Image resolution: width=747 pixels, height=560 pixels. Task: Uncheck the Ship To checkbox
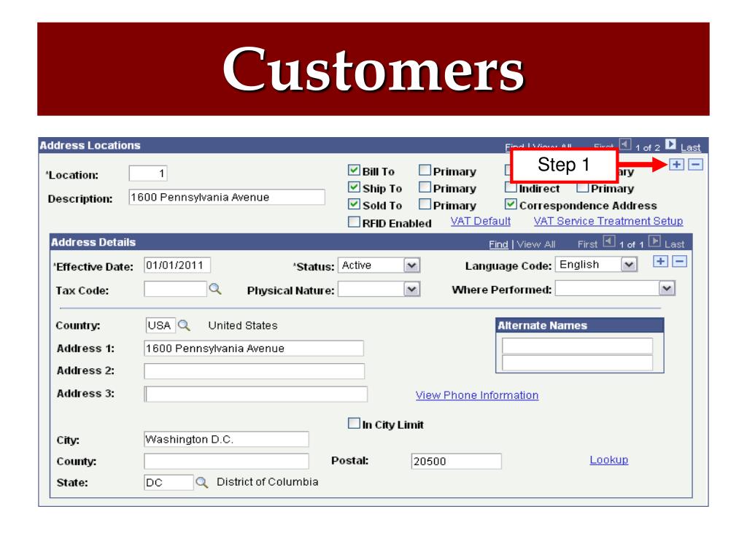354,187
